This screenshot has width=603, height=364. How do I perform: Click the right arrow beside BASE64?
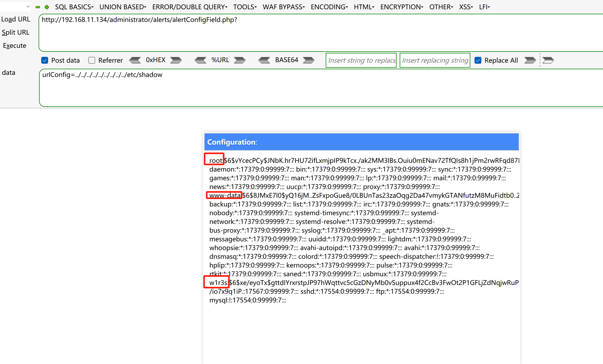309,60
